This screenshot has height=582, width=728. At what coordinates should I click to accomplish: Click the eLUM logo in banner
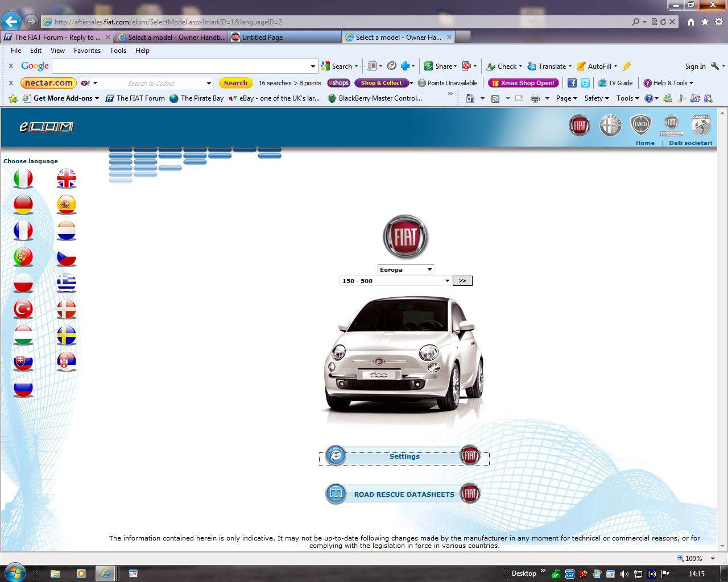(47, 127)
